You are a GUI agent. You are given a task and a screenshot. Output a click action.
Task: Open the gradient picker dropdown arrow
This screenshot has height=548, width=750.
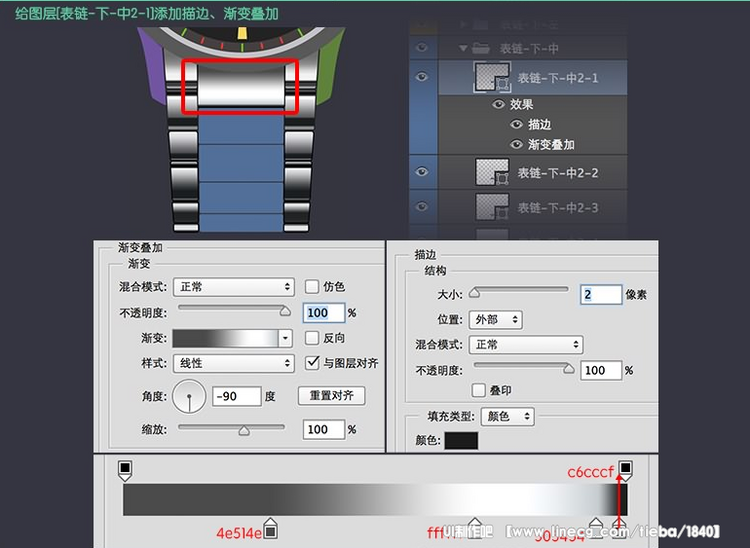coord(285,338)
